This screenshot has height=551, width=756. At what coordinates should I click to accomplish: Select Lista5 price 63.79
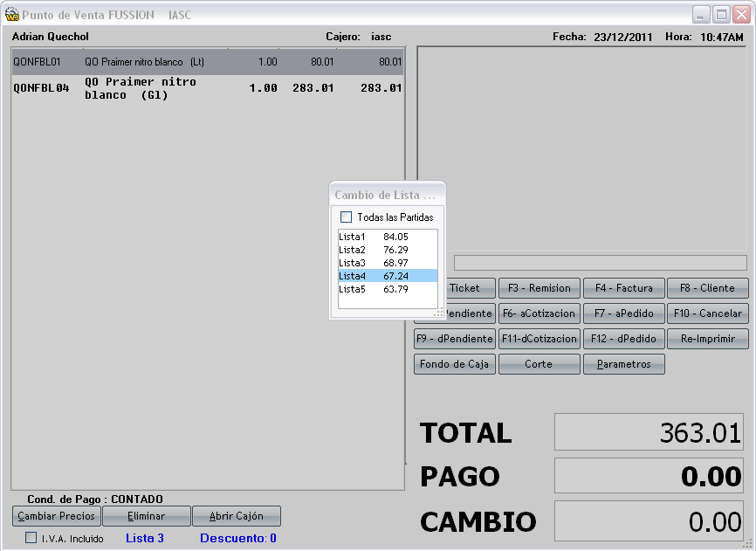(x=388, y=289)
